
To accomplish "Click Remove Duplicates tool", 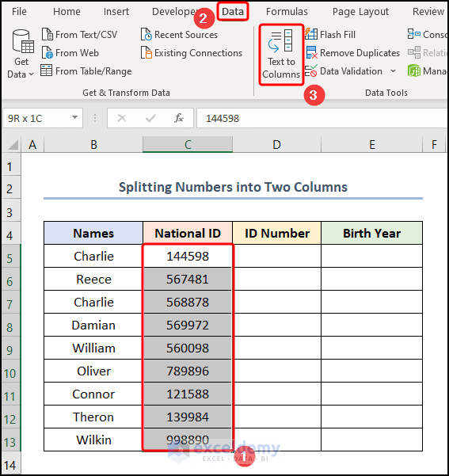I will 352,53.
